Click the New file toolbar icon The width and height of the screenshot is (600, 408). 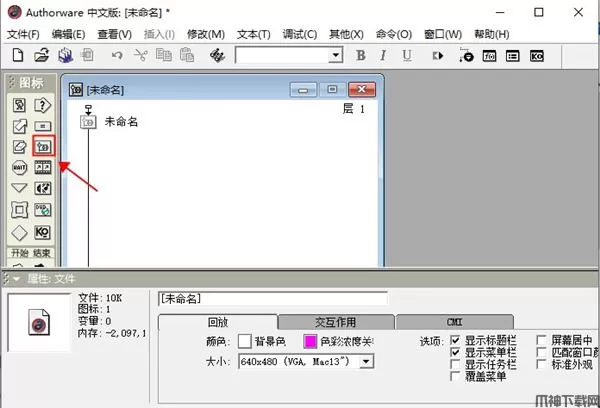click(x=18, y=55)
